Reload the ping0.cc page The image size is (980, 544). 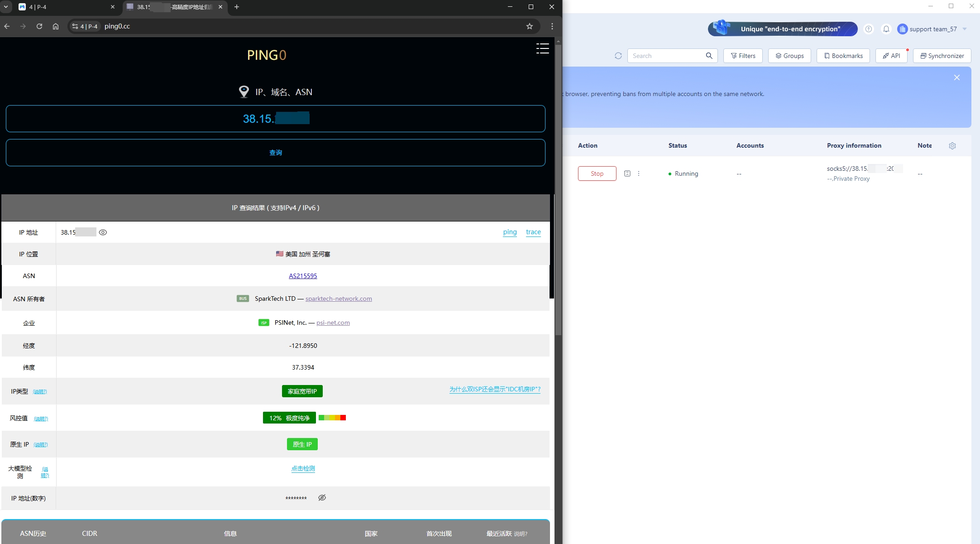39,26
